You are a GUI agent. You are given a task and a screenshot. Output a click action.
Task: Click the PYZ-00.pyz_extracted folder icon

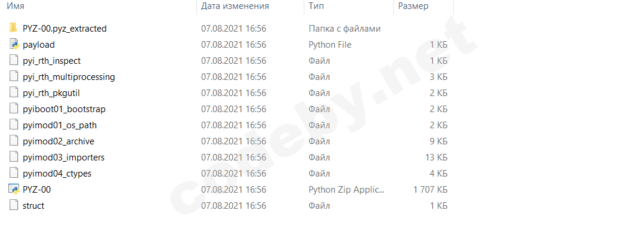(14, 28)
